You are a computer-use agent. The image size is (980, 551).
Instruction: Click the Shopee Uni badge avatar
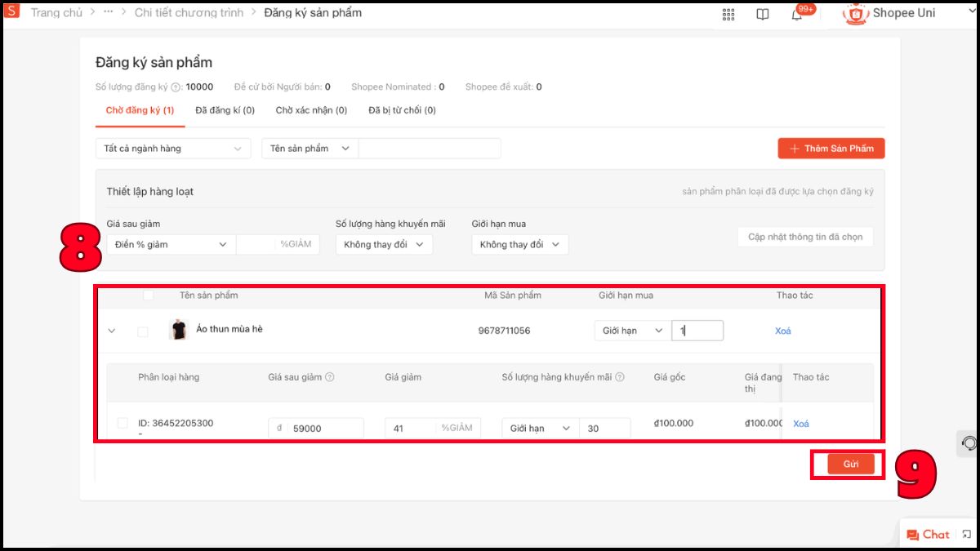point(857,13)
